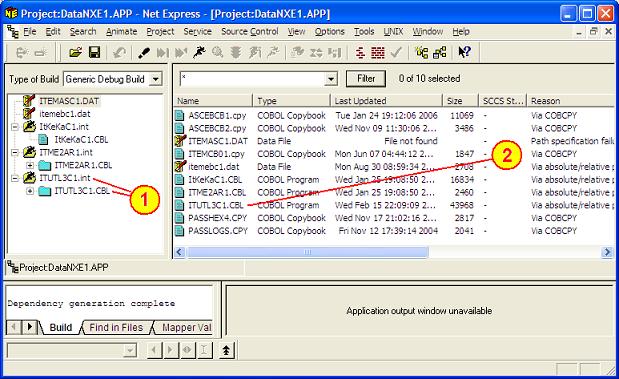Click the greyed stacked-arrows icon after the magnifier
The height and width of the screenshot is (379, 619).
(236, 53)
